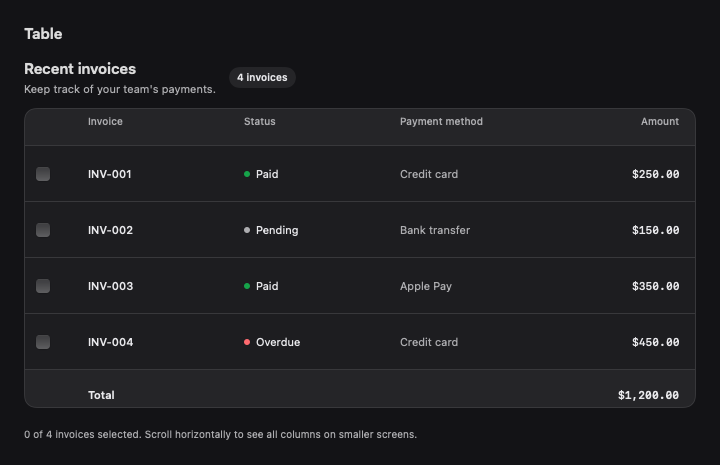Click Credit card in the INV-004 row

[429, 342]
